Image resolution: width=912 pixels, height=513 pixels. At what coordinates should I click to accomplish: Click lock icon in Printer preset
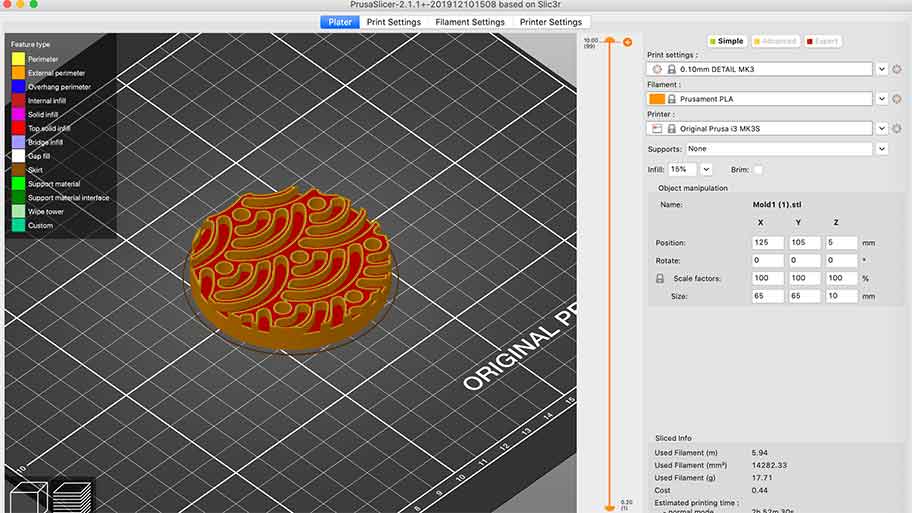(x=671, y=129)
